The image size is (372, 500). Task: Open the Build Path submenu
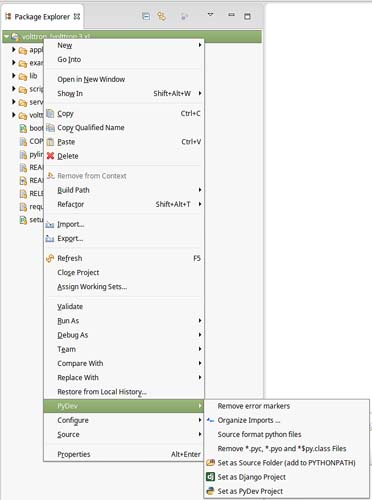pyautogui.click(x=124, y=190)
